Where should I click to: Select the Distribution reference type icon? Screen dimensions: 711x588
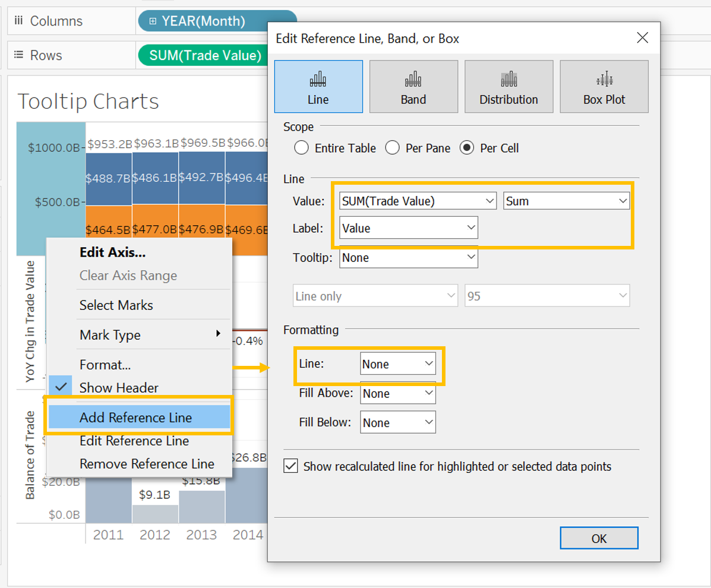coord(508,80)
